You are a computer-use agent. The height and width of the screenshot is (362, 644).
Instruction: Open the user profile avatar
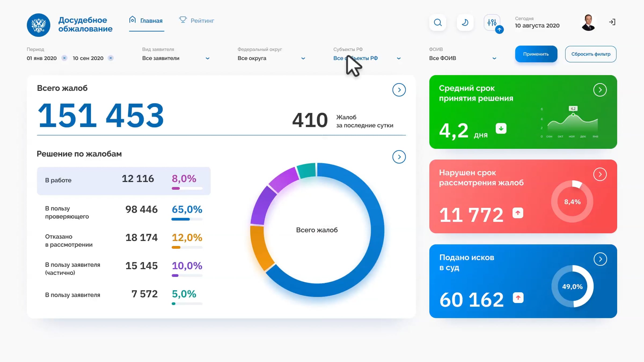pos(588,23)
